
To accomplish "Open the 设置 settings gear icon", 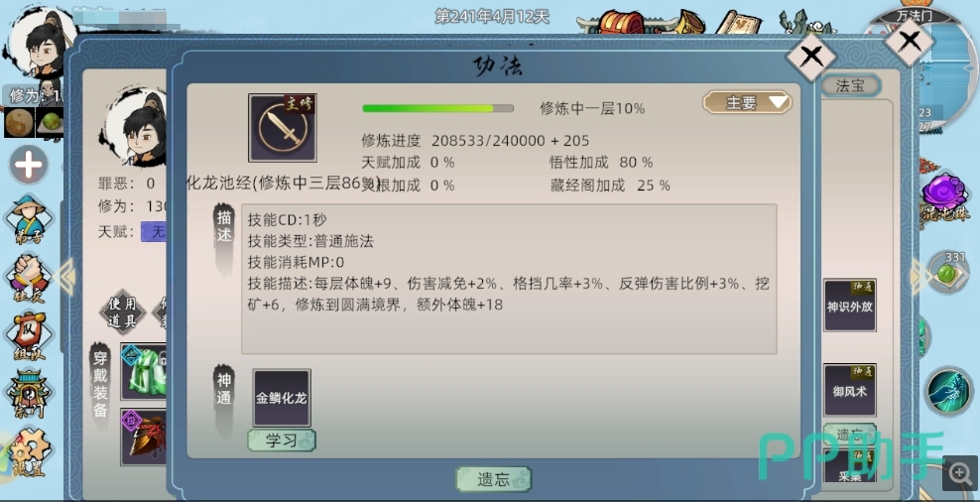I will (29, 451).
